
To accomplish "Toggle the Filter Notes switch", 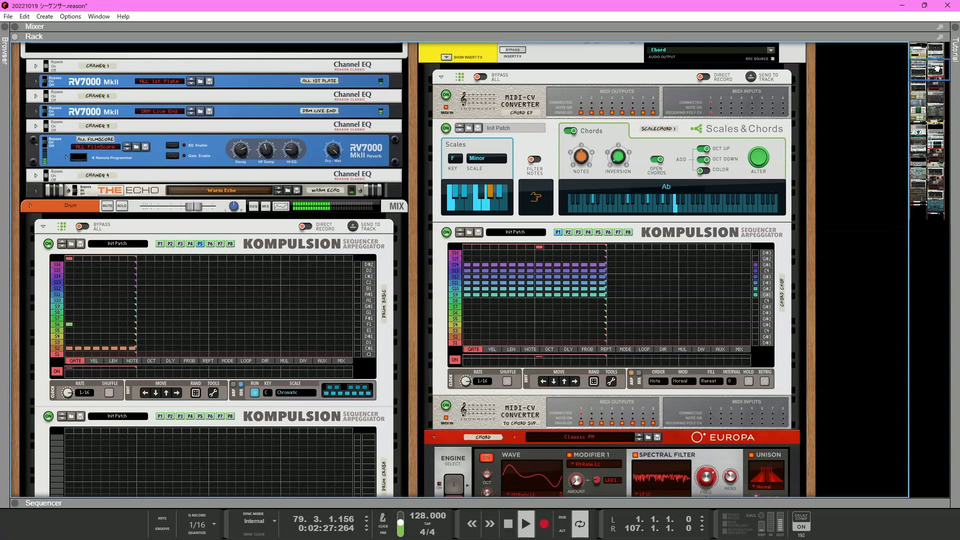I will click(534, 159).
